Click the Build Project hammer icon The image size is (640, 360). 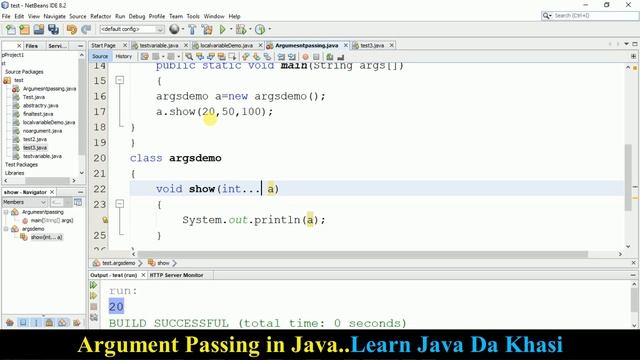192,29
